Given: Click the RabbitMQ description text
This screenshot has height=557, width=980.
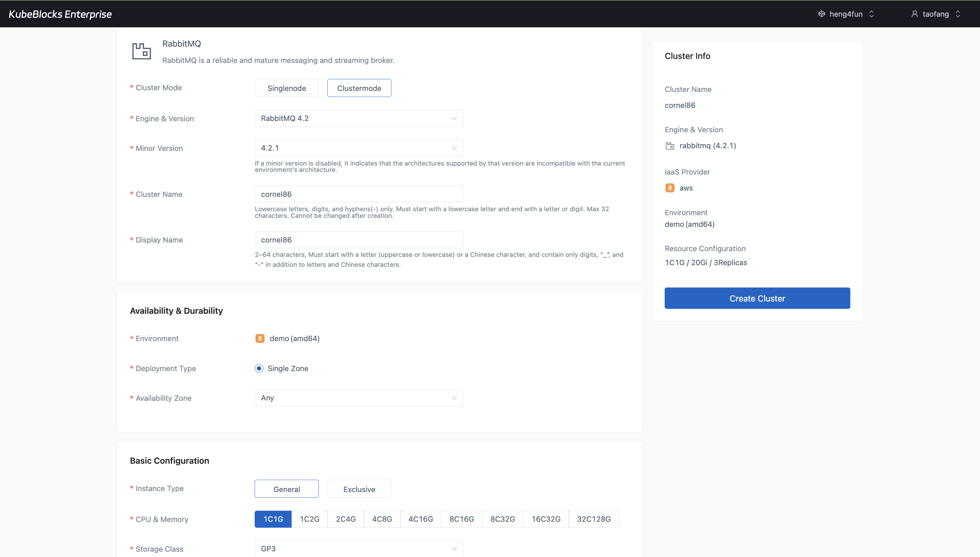Looking at the screenshot, I should tap(278, 60).
